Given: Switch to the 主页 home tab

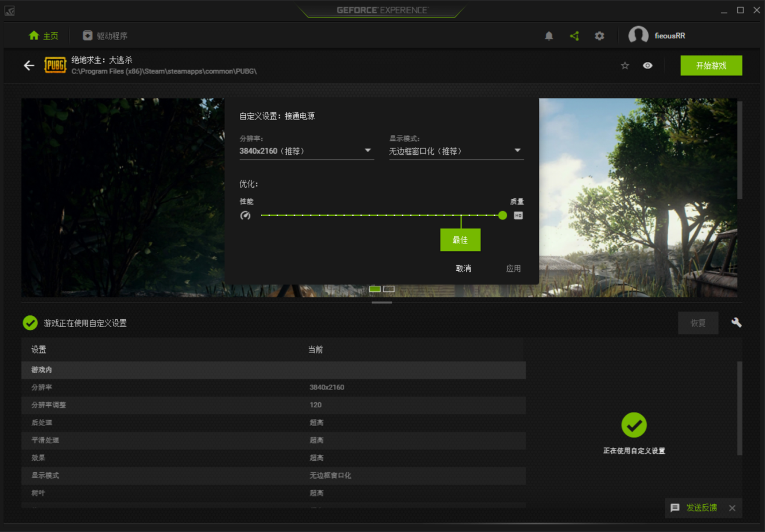Looking at the screenshot, I should 44,36.
